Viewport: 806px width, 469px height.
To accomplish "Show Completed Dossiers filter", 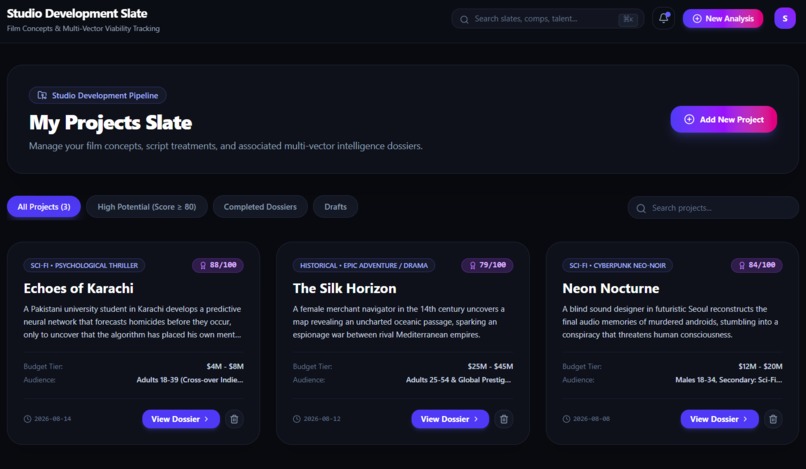I will (x=260, y=207).
